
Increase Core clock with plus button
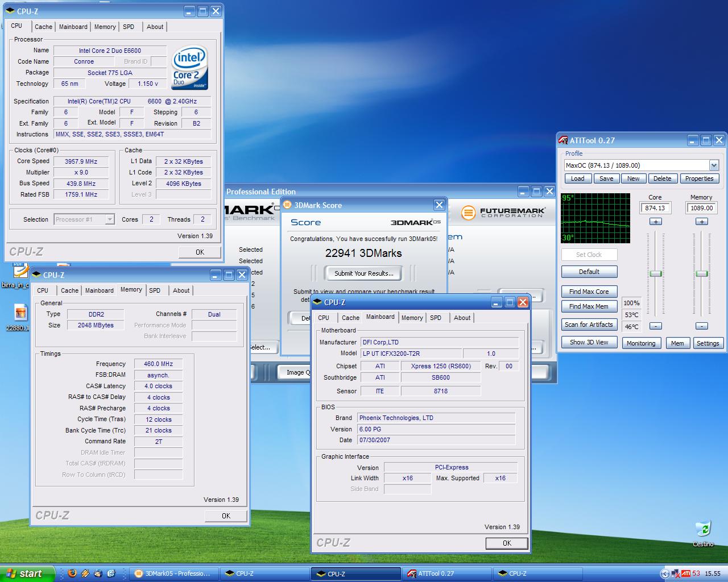click(x=655, y=222)
